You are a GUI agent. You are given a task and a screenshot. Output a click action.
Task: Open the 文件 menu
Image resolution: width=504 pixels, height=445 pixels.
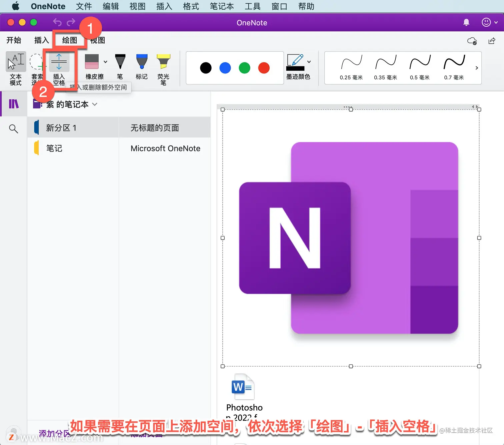[x=84, y=6]
